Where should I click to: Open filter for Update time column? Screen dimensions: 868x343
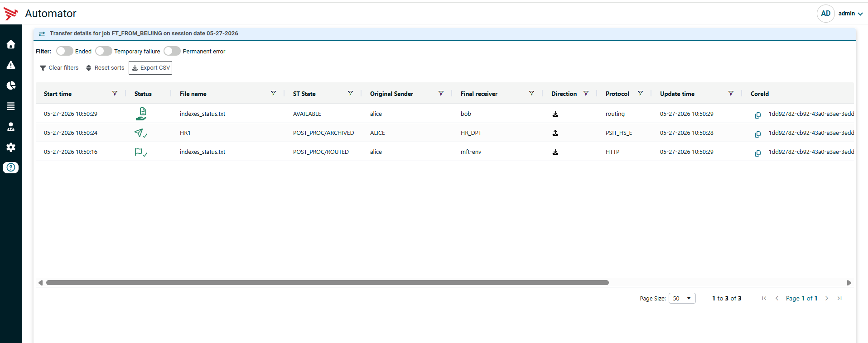click(731, 93)
